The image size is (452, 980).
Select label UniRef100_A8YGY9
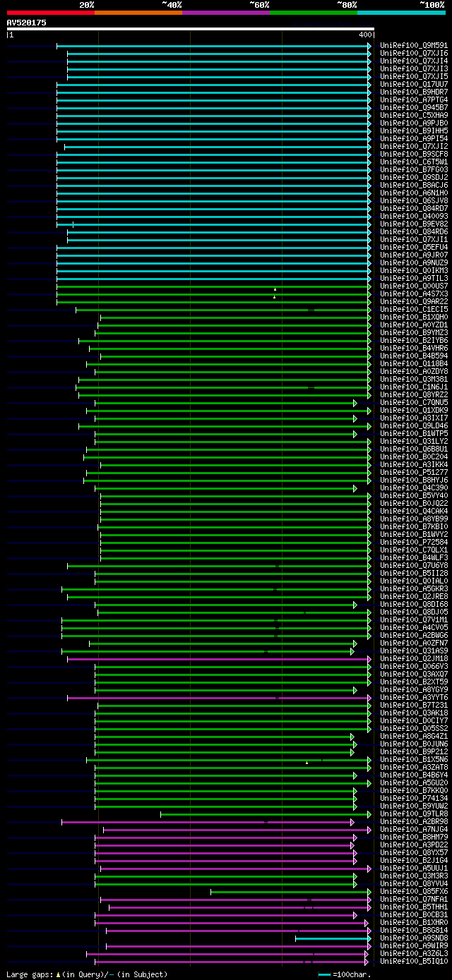[414, 689]
